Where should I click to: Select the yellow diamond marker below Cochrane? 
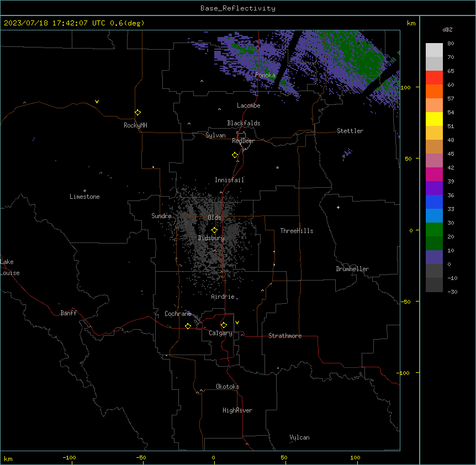[188, 326]
